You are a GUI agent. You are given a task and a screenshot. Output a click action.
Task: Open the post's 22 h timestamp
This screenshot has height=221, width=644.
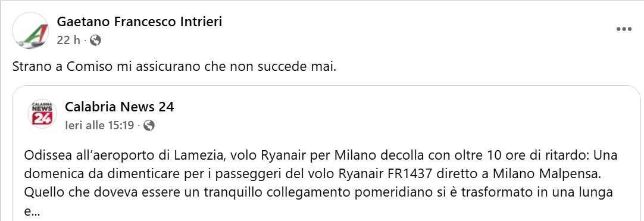[68, 41]
